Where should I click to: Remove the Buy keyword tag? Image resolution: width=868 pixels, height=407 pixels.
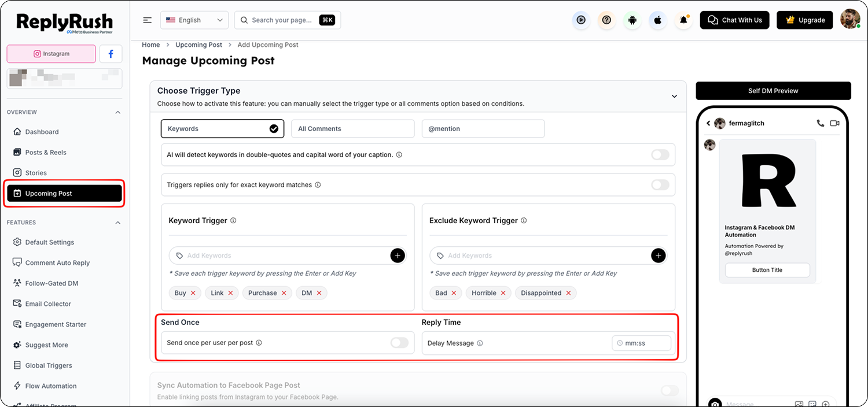(x=193, y=293)
